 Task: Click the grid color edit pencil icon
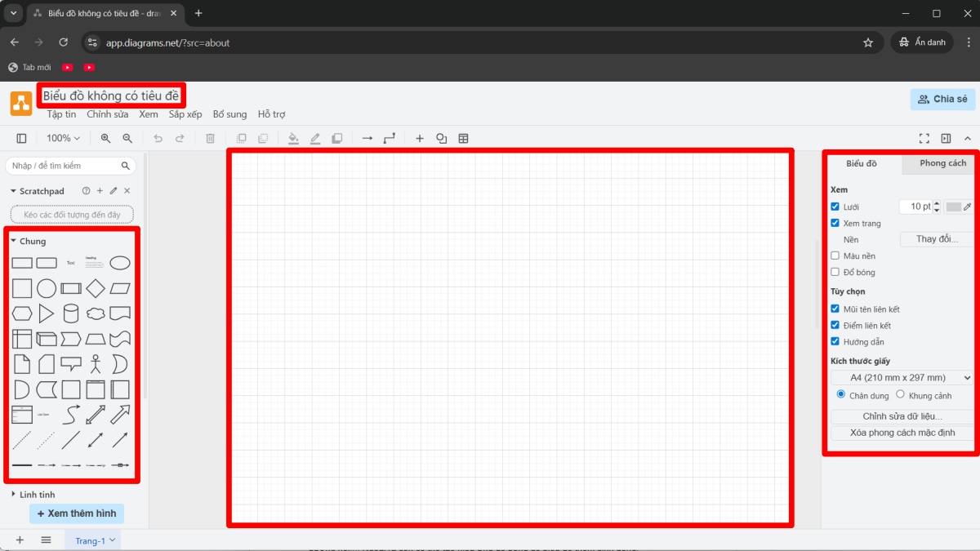[968, 207]
